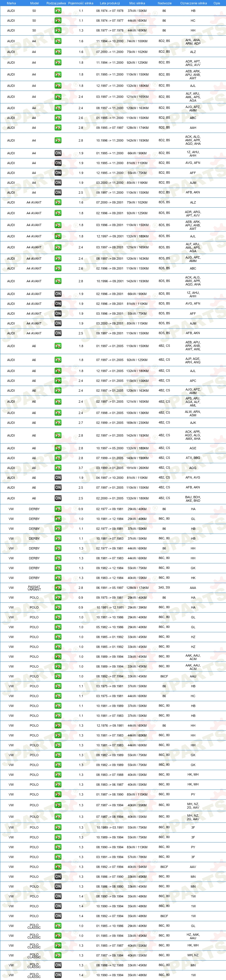Viewport: 226px width, 980px height.
Task: Click the PB icon in the Audi A4 2.6 ABC row
Action: tap(58, 118)
